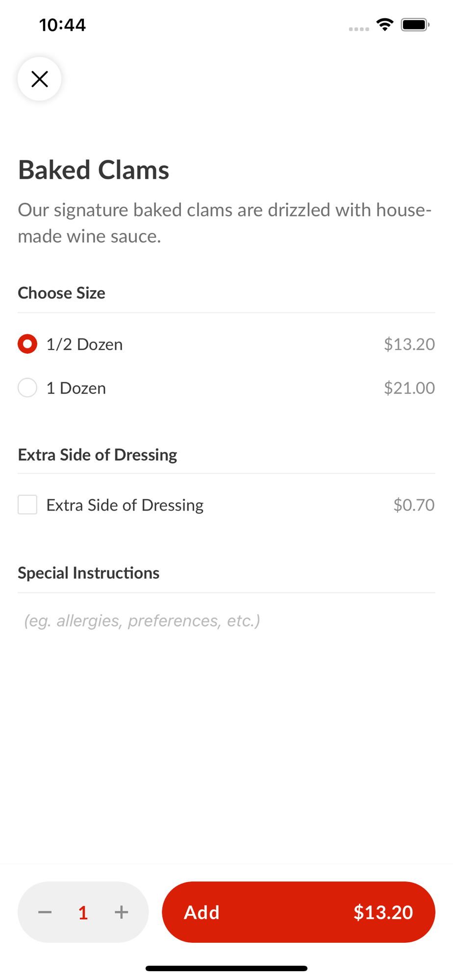Tap the cellular signal dots icon
Screen dimensions: 453x980
tap(359, 29)
